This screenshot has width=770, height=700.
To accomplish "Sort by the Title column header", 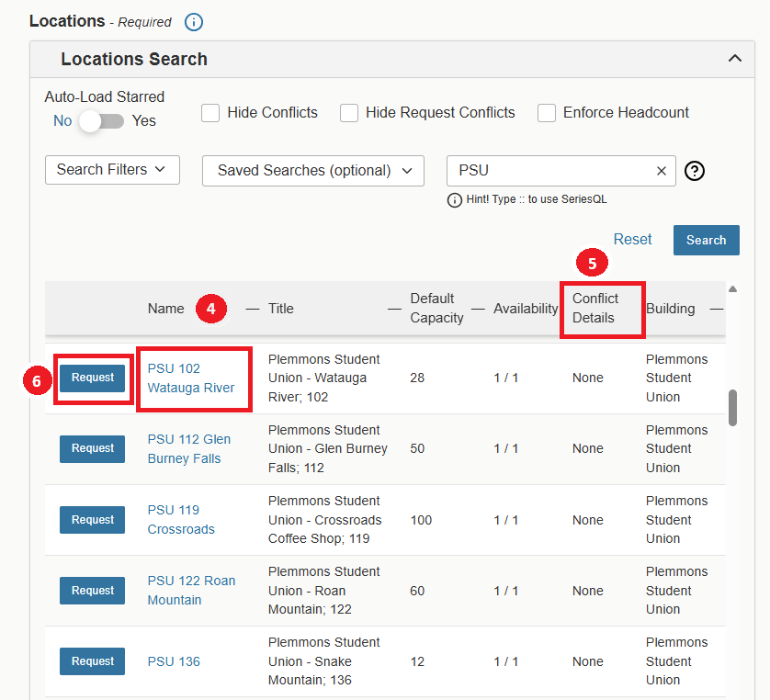I will click(281, 309).
